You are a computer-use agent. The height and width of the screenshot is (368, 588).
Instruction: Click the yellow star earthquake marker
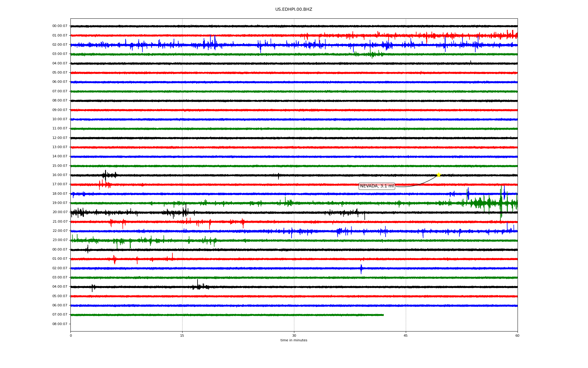pos(438,175)
